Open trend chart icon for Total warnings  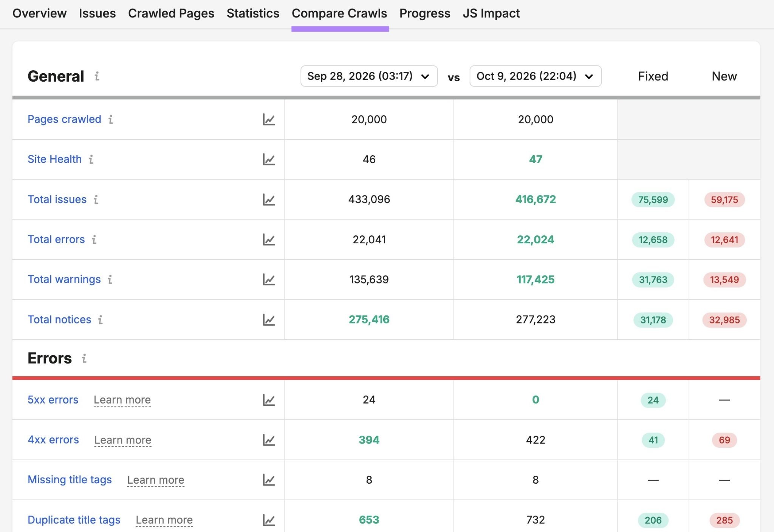269,280
